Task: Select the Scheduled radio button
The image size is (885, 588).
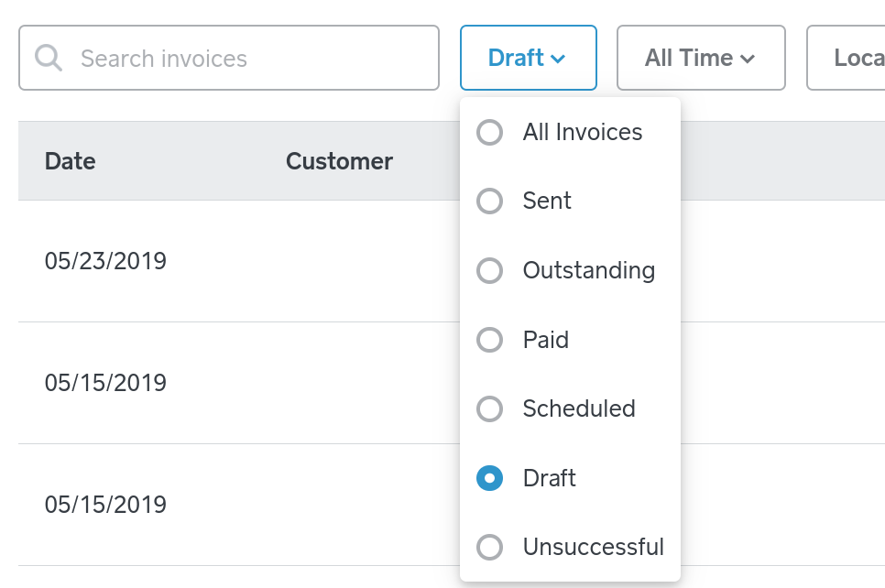Action: tap(490, 408)
